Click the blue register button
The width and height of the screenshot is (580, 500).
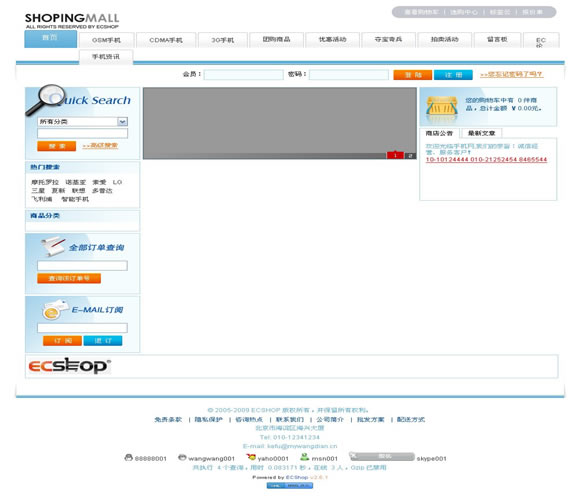point(453,75)
